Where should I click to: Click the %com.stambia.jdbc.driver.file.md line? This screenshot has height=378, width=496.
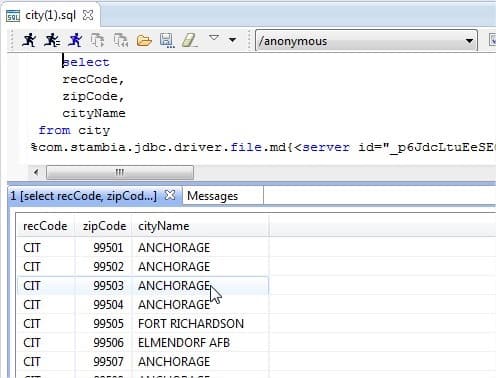coord(263,147)
